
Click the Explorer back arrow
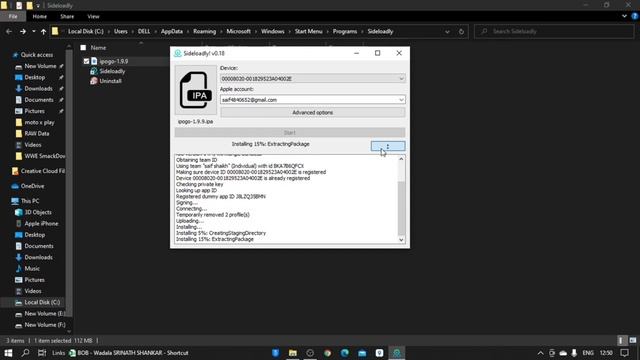pyautogui.click(x=9, y=31)
